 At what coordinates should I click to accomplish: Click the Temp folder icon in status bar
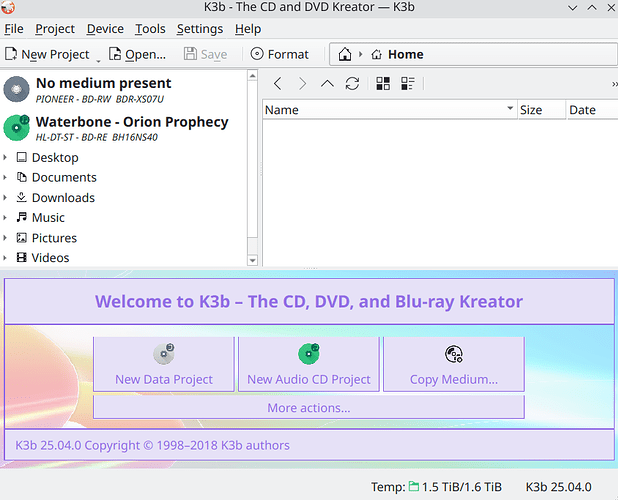coord(413,487)
